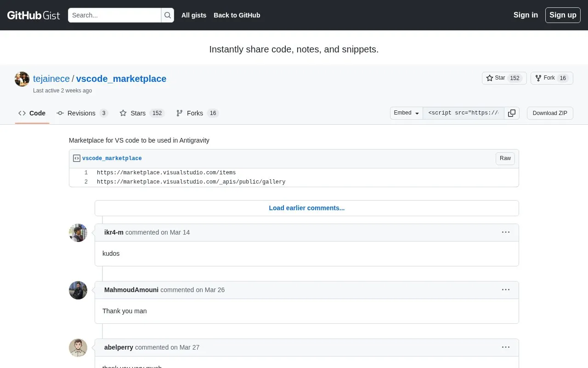Open options menu on MahmoudAmouni's comment
The image size is (588, 368).
[x=506, y=290]
